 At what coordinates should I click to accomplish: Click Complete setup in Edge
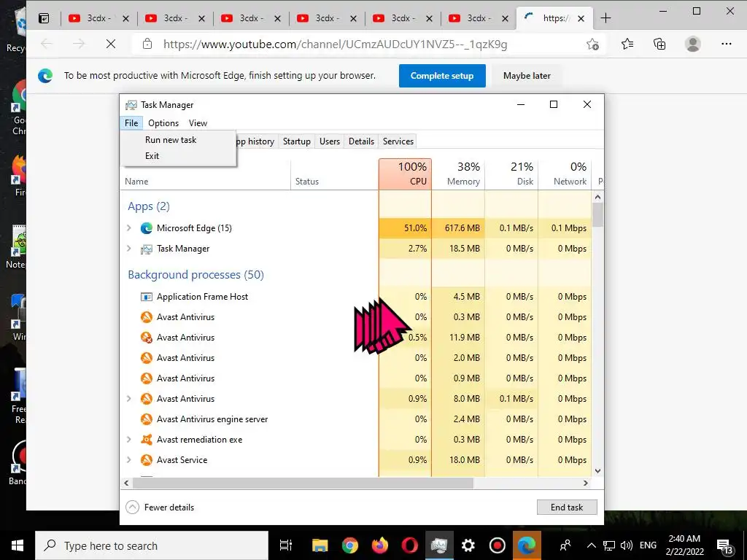click(442, 76)
